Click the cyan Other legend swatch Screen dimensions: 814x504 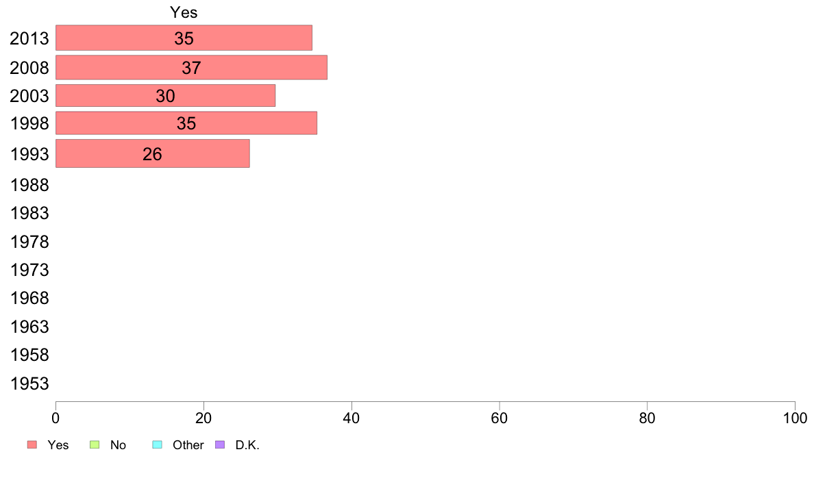point(158,445)
